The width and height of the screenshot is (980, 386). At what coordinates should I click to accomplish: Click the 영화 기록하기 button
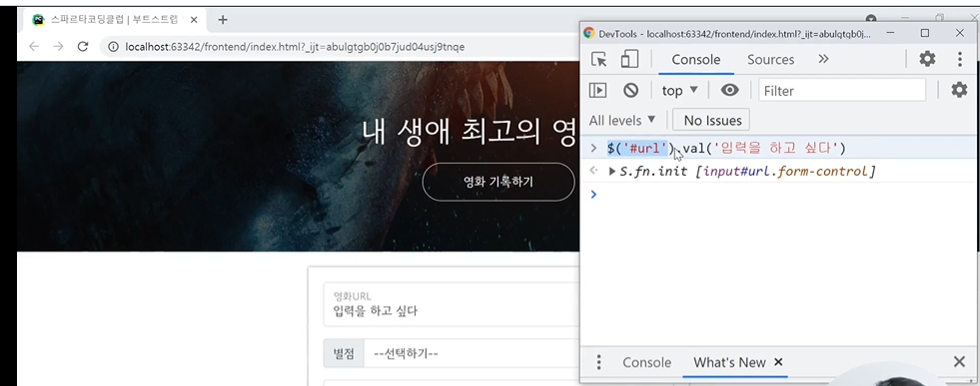point(498,182)
